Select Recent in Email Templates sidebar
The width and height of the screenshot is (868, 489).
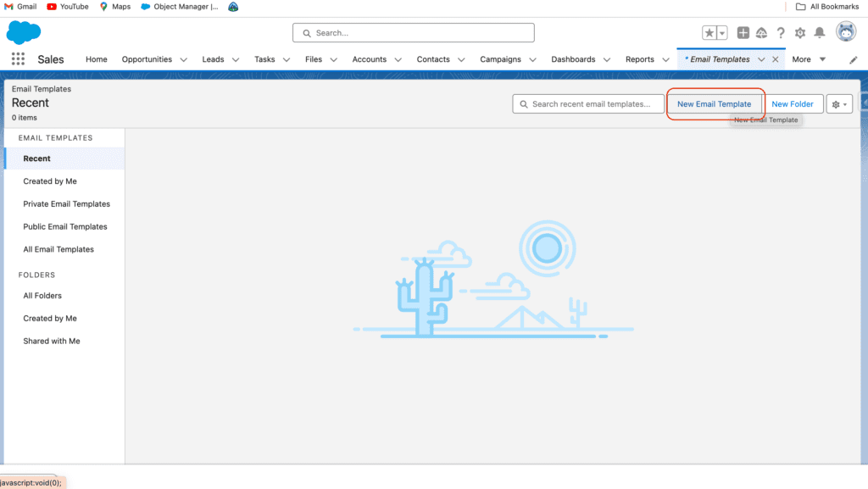point(64,158)
